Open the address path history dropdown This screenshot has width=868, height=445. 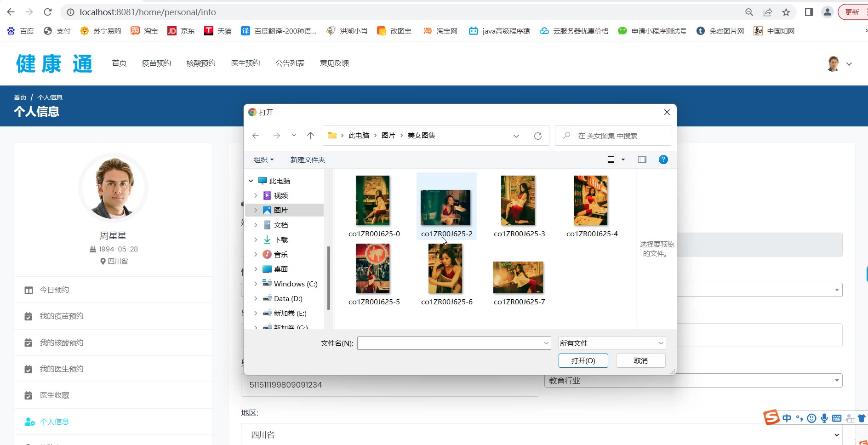coord(516,136)
